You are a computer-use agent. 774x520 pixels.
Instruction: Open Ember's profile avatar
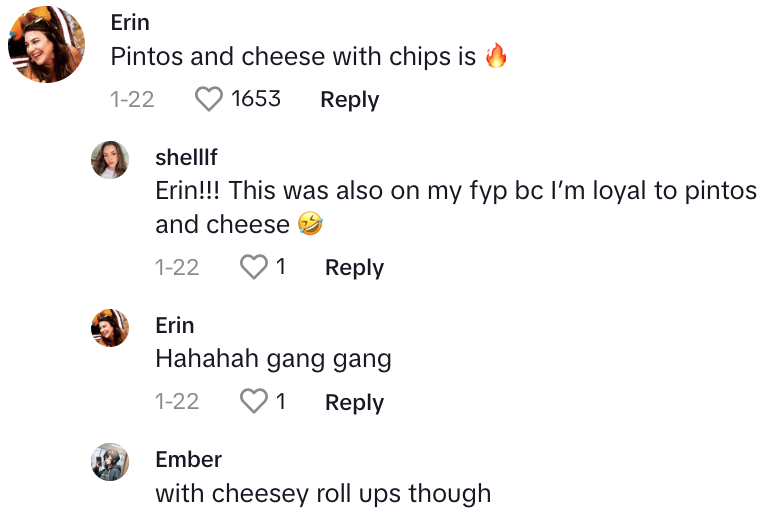tap(110, 462)
